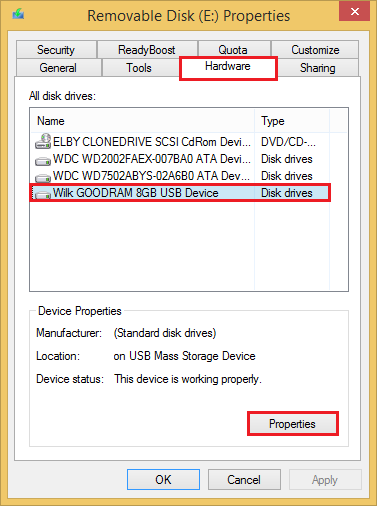Click Disk drives type for WD7502ABYS

287,176
